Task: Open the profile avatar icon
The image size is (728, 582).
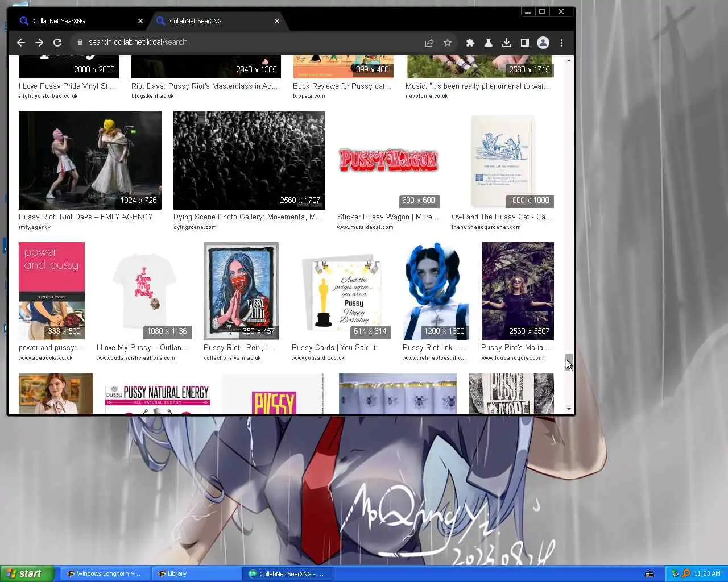Action: pos(543,43)
